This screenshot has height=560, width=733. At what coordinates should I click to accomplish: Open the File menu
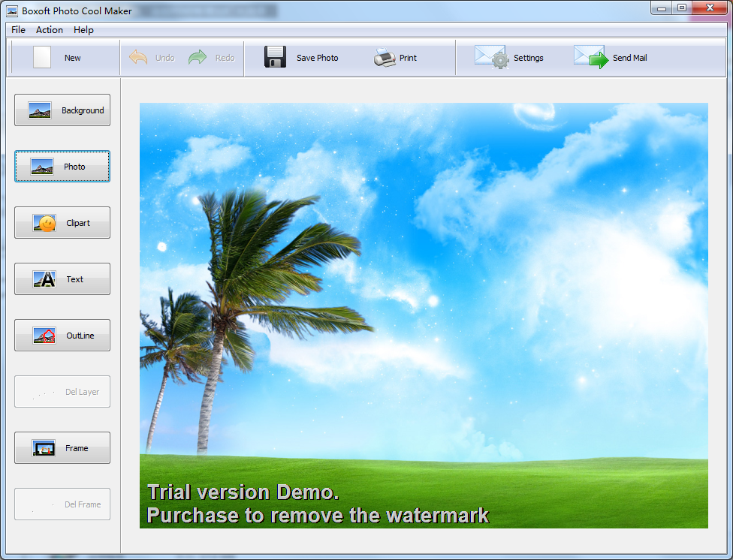click(17, 30)
